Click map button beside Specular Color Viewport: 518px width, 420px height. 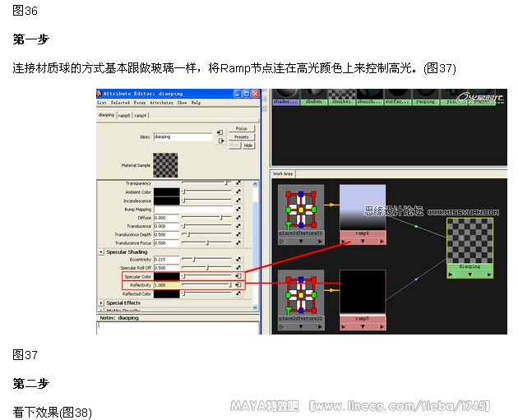point(238,277)
